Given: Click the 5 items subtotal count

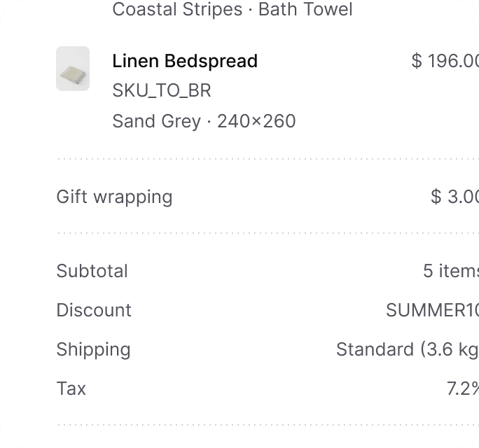Looking at the screenshot, I should 451,271.
